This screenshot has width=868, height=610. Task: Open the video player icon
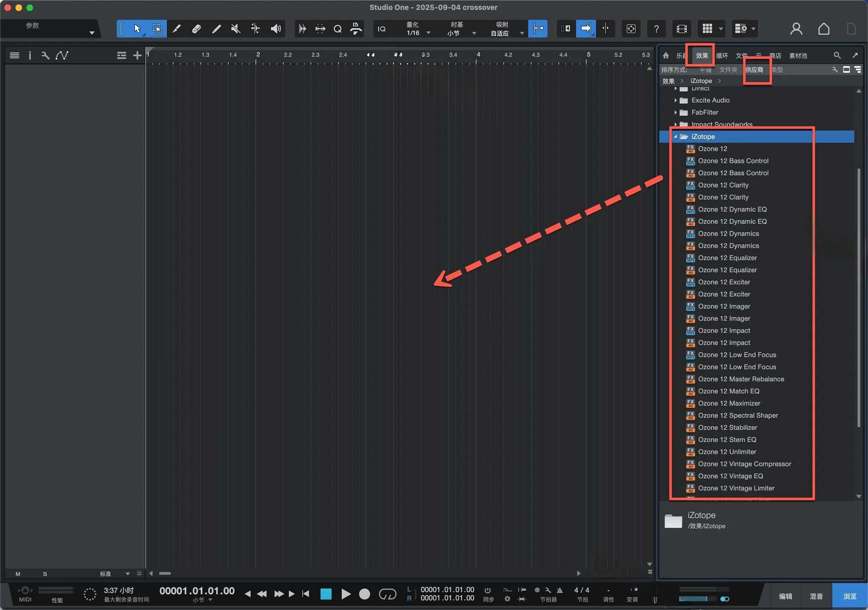click(x=681, y=29)
